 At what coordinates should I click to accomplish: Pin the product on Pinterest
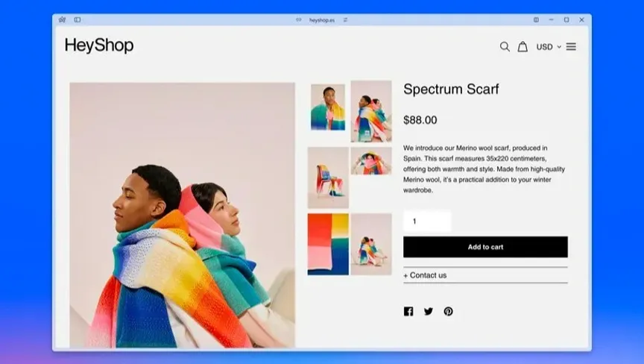[x=448, y=311]
